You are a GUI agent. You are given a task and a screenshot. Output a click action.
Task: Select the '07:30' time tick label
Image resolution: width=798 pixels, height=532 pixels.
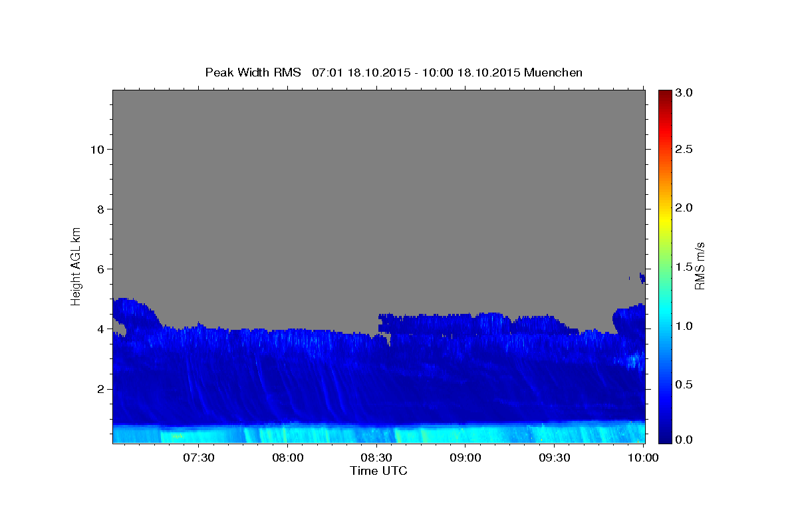point(199,458)
